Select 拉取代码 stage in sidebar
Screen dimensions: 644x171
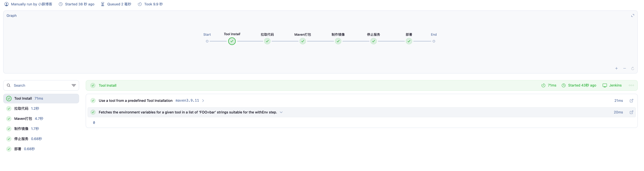click(41, 109)
